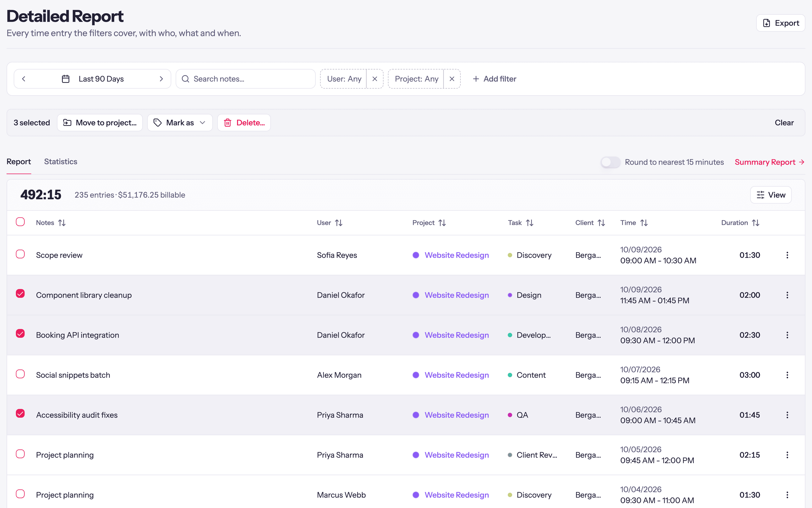Sort by Project column arrows
Viewport: 812px width, 508px height.
point(442,223)
